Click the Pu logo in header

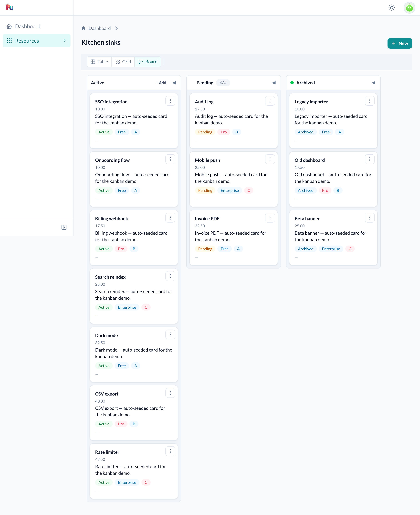[9, 7]
